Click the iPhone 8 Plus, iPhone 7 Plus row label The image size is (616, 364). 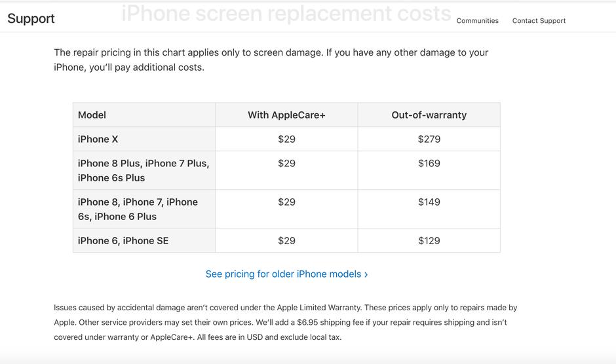144,170
